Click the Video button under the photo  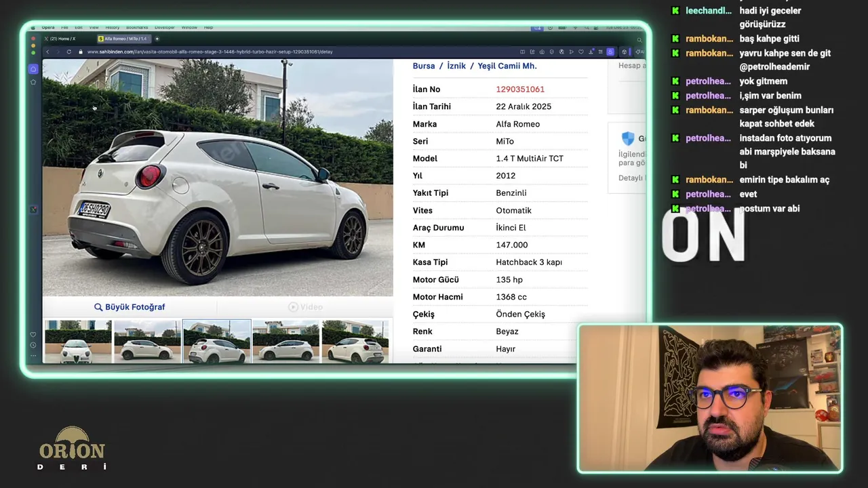coord(305,307)
